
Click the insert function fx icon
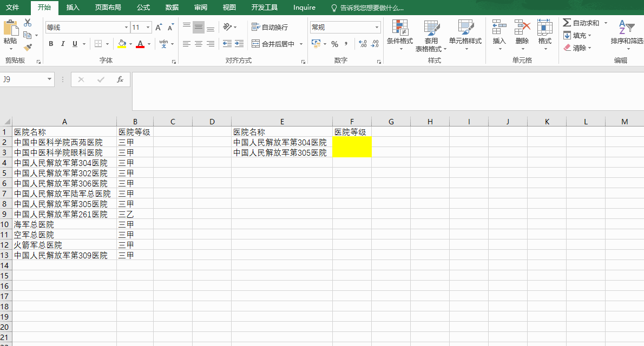(x=120, y=79)
